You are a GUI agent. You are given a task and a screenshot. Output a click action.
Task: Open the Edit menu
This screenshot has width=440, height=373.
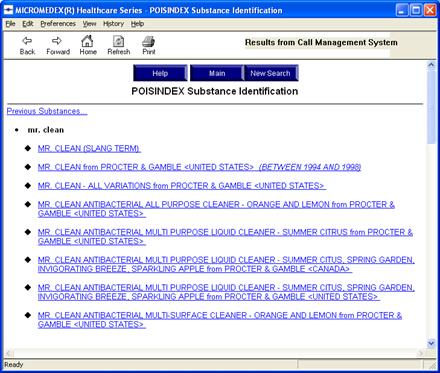[x=28, y=24]
